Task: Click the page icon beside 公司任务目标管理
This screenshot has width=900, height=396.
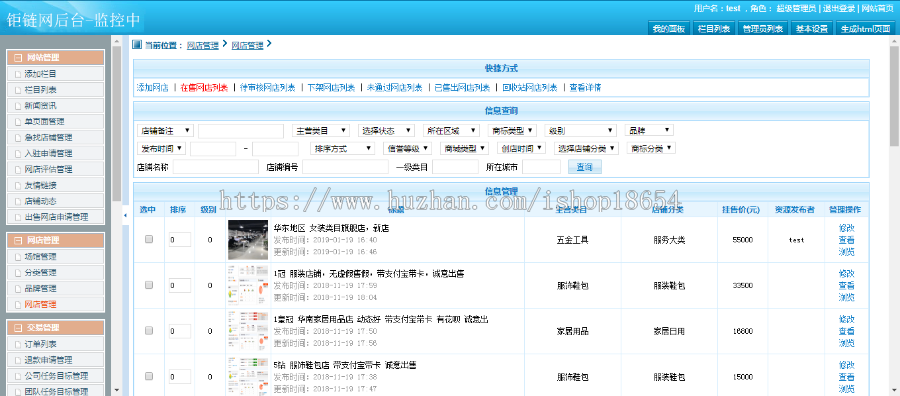Action: pyautogui.click(x=18, y=376)
